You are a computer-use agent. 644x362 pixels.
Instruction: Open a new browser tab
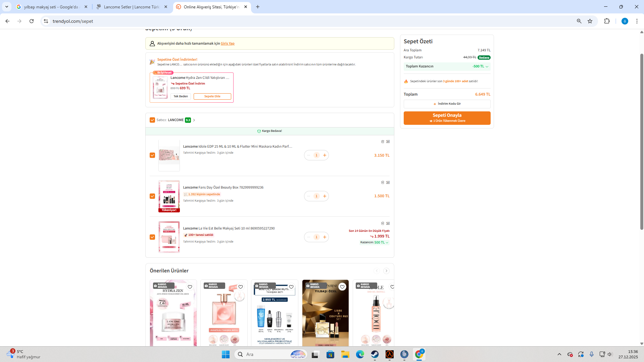tap(258, 7)
